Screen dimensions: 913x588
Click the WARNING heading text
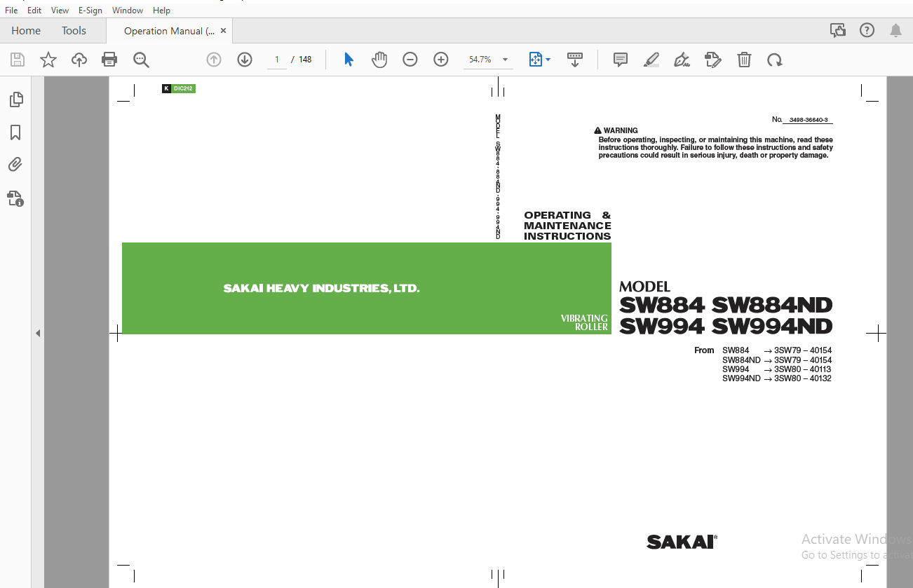tap(621, 130)
